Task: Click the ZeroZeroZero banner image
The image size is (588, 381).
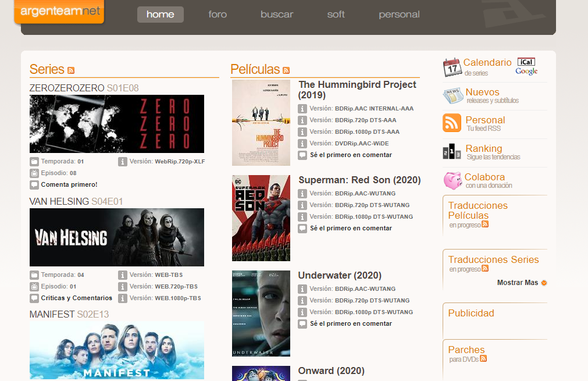Action: 117,124
